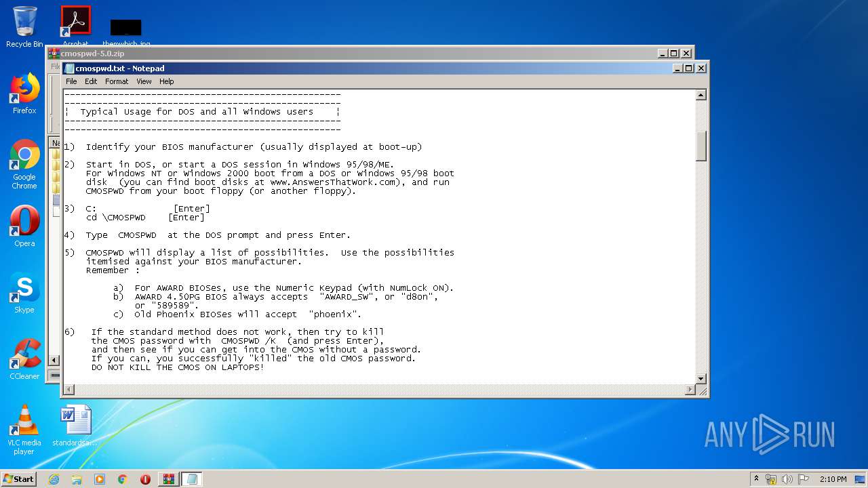Open Recycle Bin desktop icon
The image size is (868, 488).
[x=24, y=27]
